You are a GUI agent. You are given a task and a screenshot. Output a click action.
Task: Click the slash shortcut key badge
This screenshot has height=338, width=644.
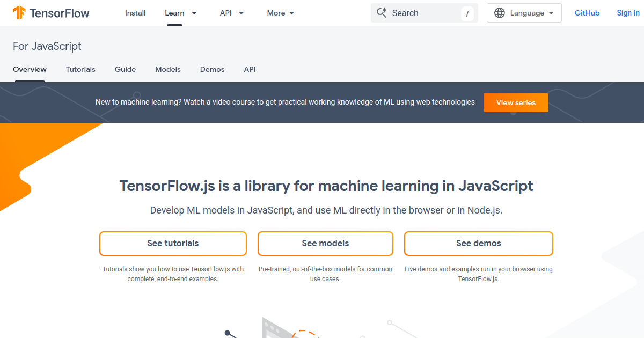pyautogui.click(x=467, y=13)
